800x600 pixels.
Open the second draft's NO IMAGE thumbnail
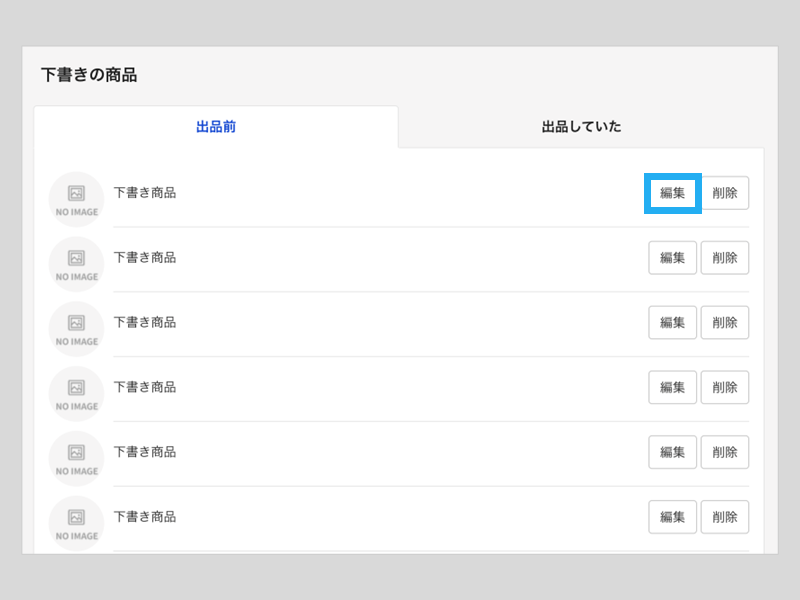click(x=77, y=264)
